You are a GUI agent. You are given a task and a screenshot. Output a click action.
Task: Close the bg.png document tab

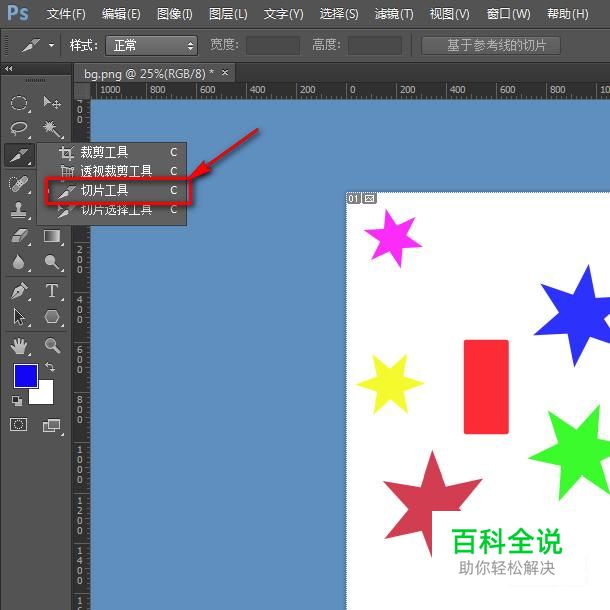point(225,73)
